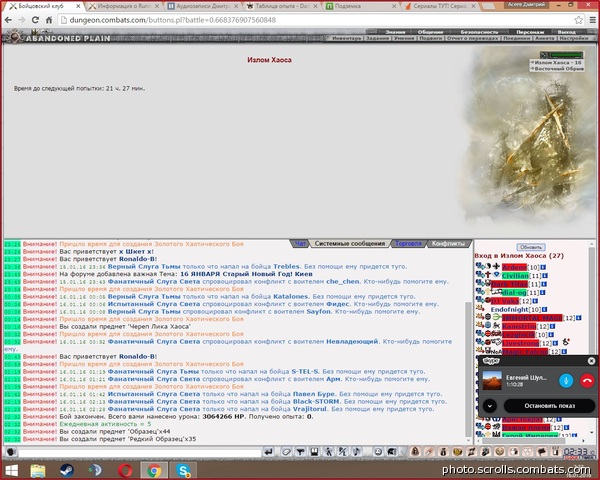End the Skype call with red button
The width and height of the screenshot is (600, 480).
click(x=587, y=380)
